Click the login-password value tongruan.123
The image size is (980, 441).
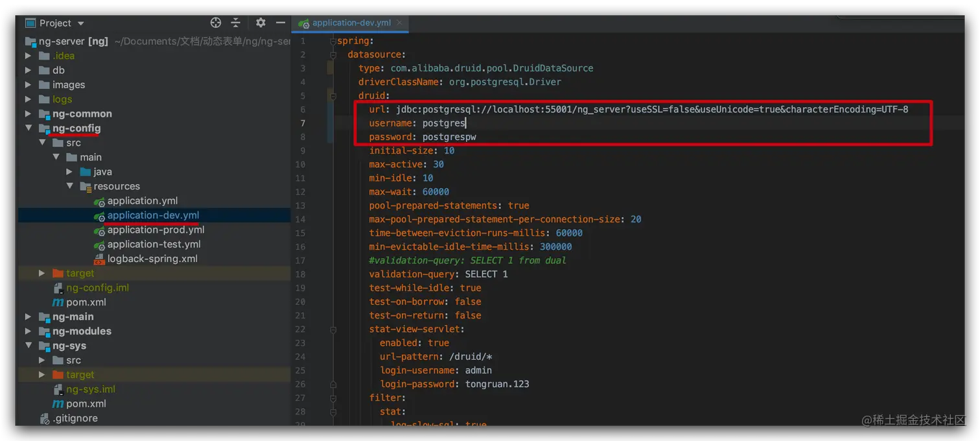tap(497, 384)
